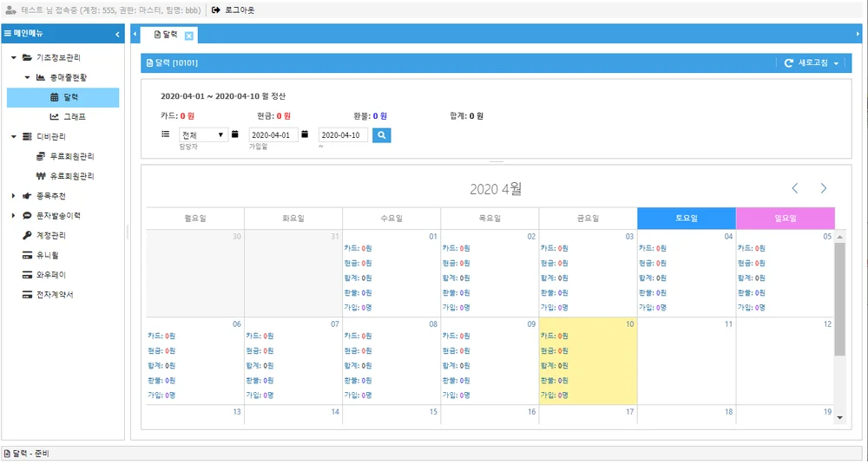Click the calendar scrollbar up arrow
Screen dimensions: 868x464
[x=839, y=237]
